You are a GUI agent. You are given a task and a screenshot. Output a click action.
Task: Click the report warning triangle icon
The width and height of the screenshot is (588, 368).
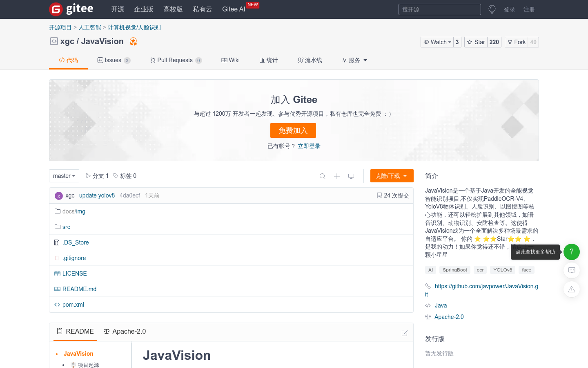pos(572,289)
